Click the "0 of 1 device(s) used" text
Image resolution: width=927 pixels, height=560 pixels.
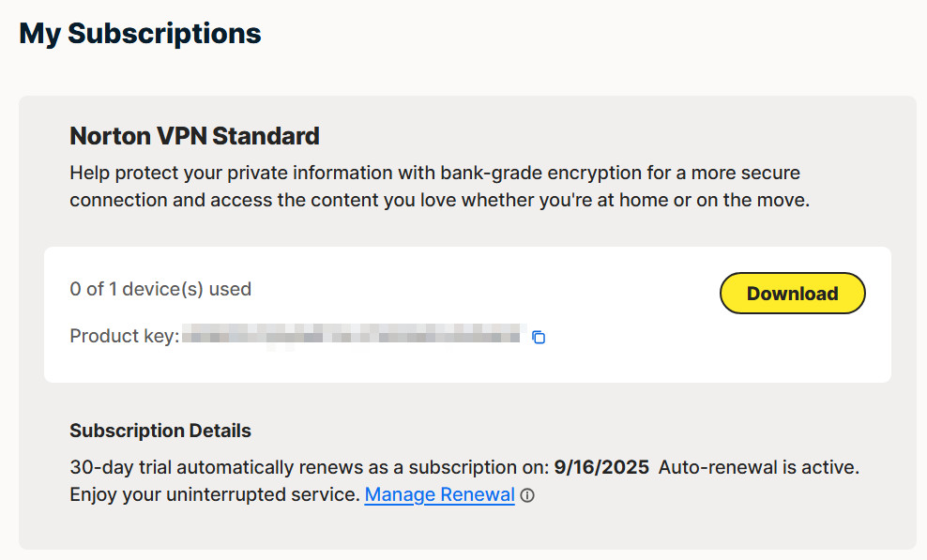click(160, 289)
